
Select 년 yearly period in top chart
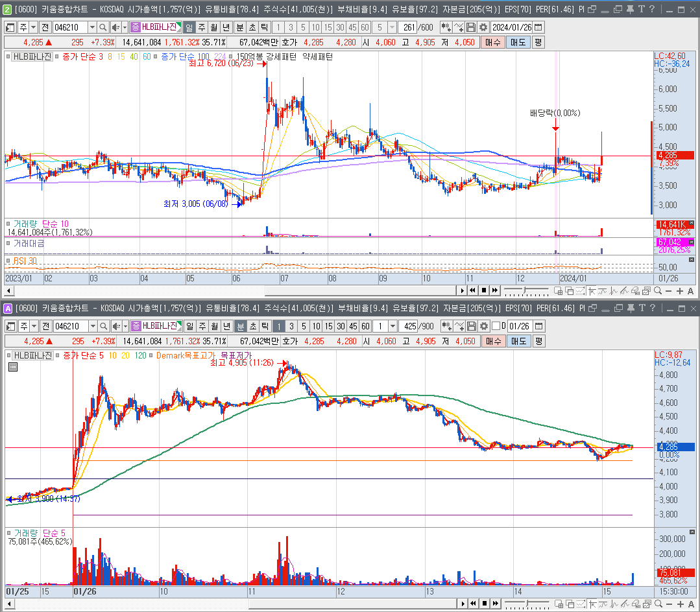pyautogui.click(x=226, y=28)
